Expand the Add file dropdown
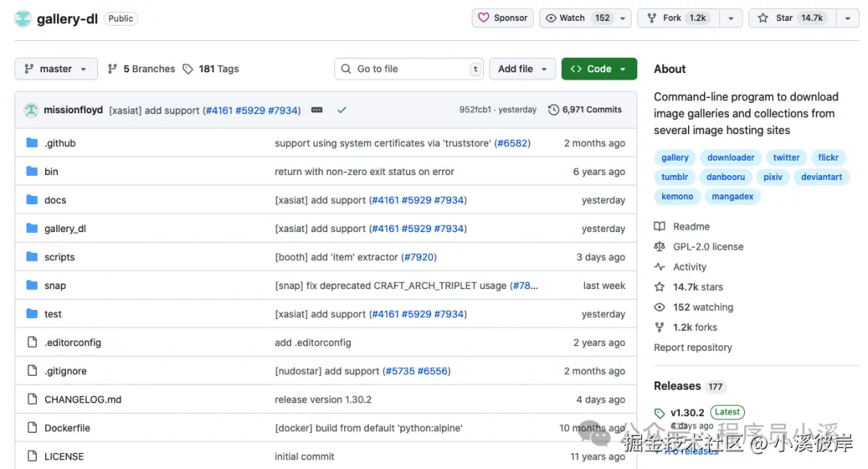Viewport: 868px width, 469px height. tap(522, 69)
